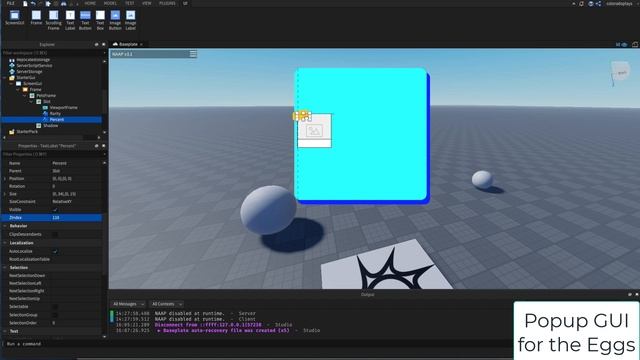This screenshot has height=360, width=640.
Task: Switch to the TEST ribbon tab
Action: (130, 3)
